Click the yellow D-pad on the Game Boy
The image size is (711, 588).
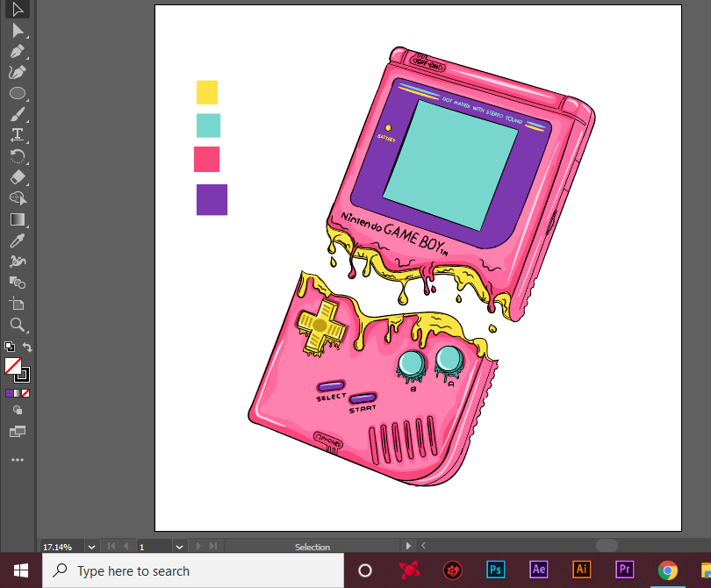320,325
